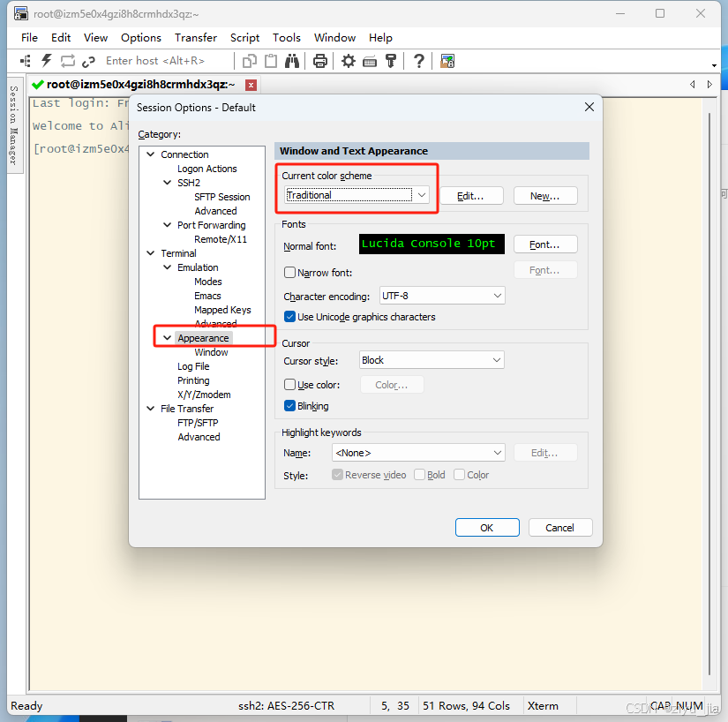The height and width of the screenshot is (722, 728).
Task: Collapse the File Transfer tree node
Action: (150, 409)
